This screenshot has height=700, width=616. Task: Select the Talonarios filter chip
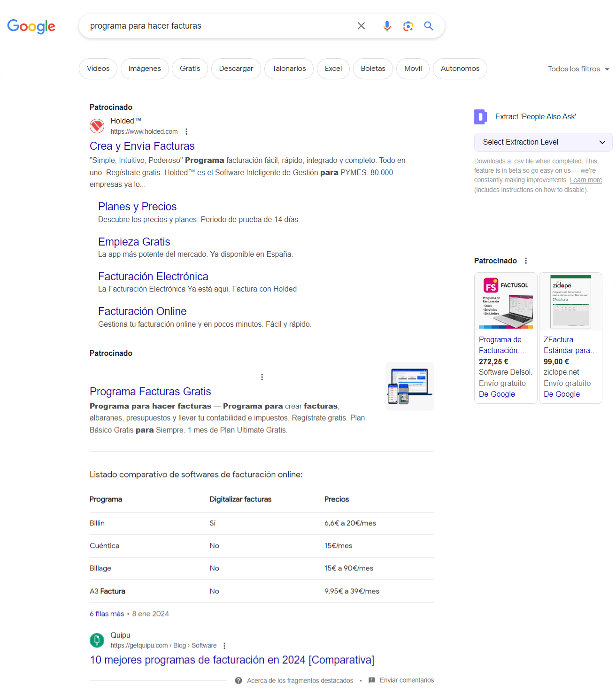[289, 69]
